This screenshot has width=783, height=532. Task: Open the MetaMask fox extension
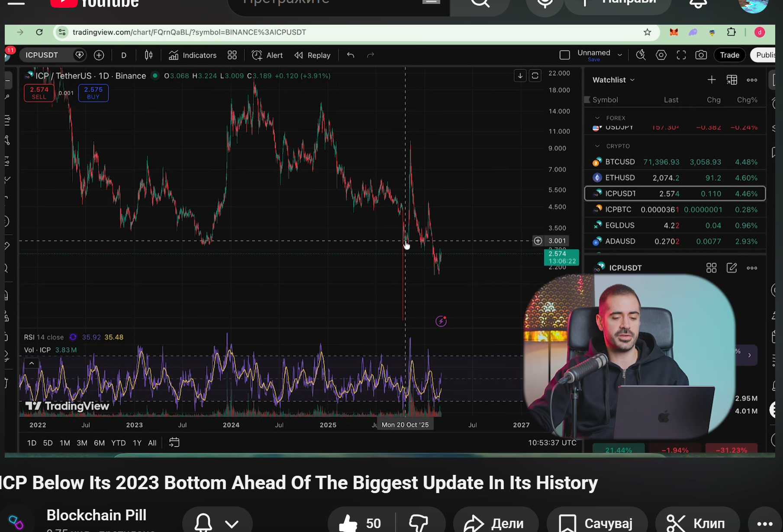pyautogui.click(x=674, y=32)
